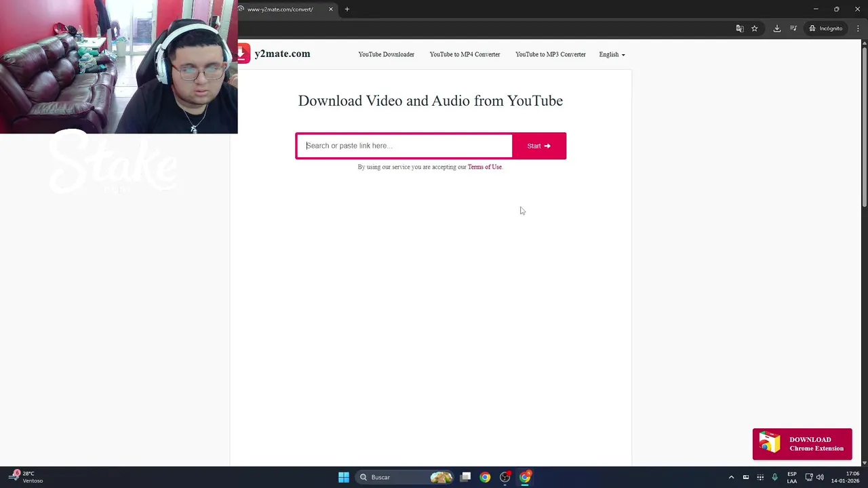Expand the English language dropdown

point(612,54)
